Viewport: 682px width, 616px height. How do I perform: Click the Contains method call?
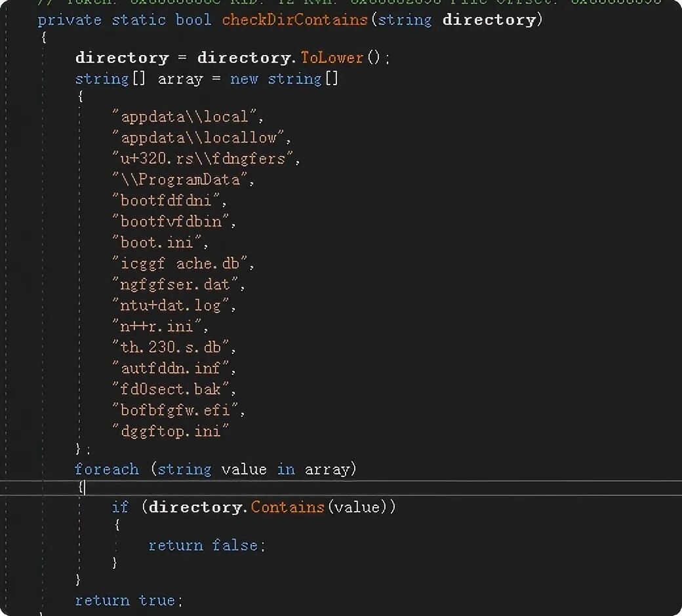(x=287, y=507)
